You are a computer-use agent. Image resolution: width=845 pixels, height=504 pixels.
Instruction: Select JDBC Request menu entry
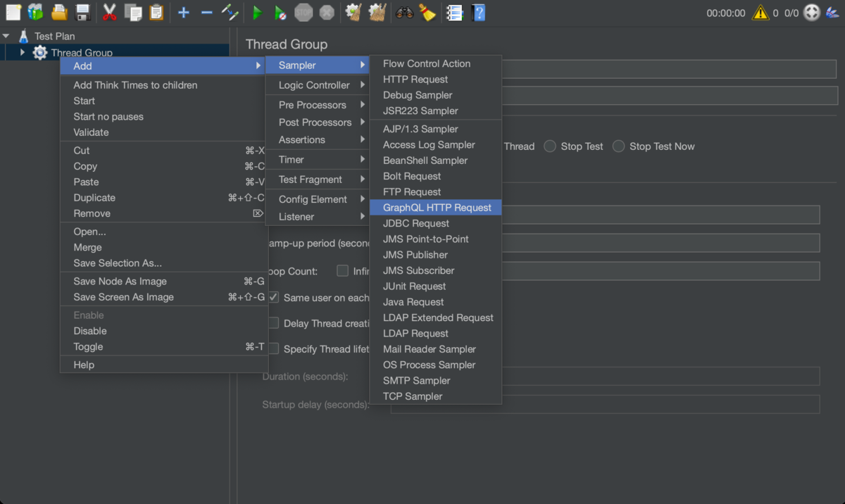436,223
